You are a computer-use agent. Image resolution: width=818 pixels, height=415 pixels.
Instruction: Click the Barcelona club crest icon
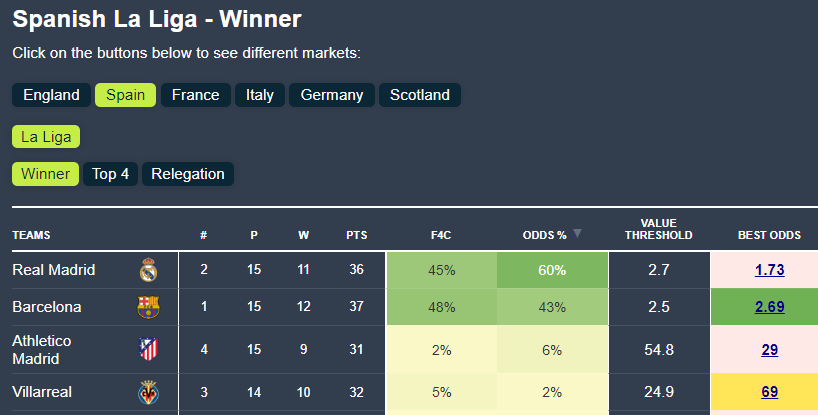tap(149, 307)
